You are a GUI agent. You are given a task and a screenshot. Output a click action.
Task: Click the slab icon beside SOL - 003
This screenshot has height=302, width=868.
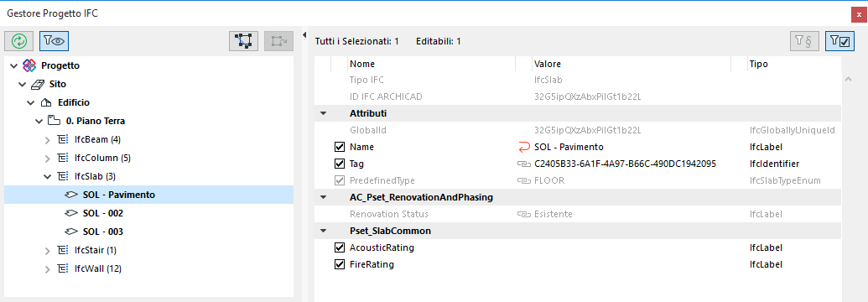click(71, 232)
